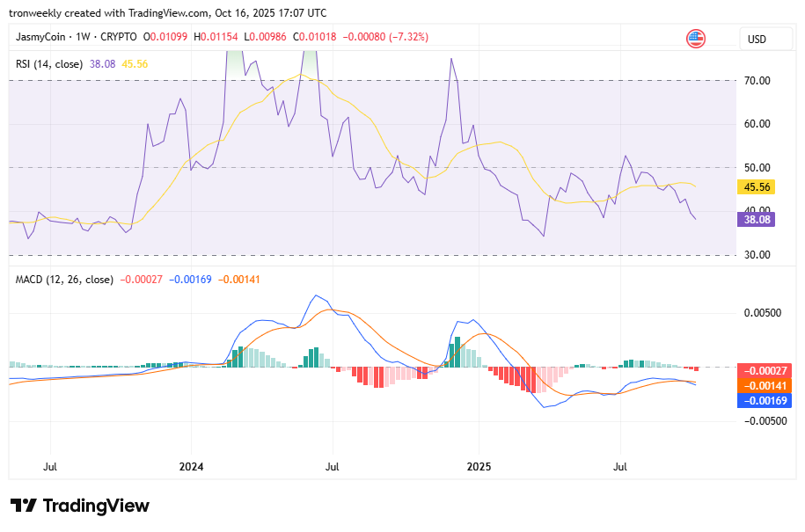
Task: Click the red -0.00027 MACD histogram tag
Action: click(761, 370)
